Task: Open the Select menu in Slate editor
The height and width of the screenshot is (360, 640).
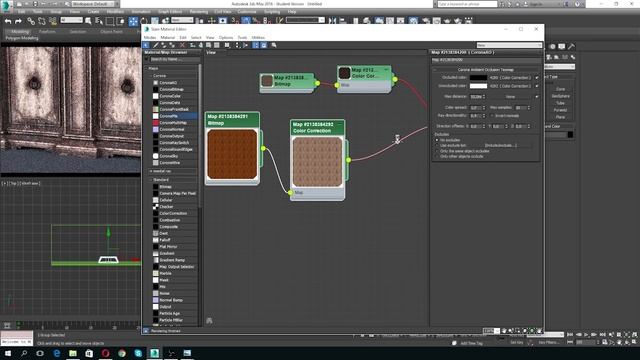Action: pyautogui.click(x=196, y=38)
